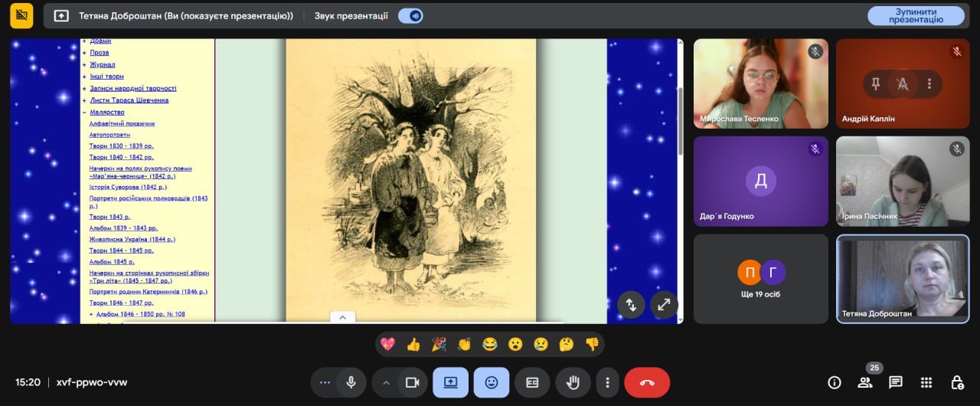Open three-dot options on Андрій Каплін's tile
This screenshot has height=406, width=980.
pyautogui.click(x=929, y=83)
